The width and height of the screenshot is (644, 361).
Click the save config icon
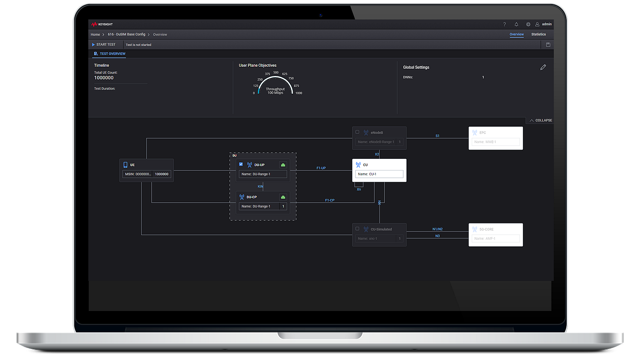(548, 45)
